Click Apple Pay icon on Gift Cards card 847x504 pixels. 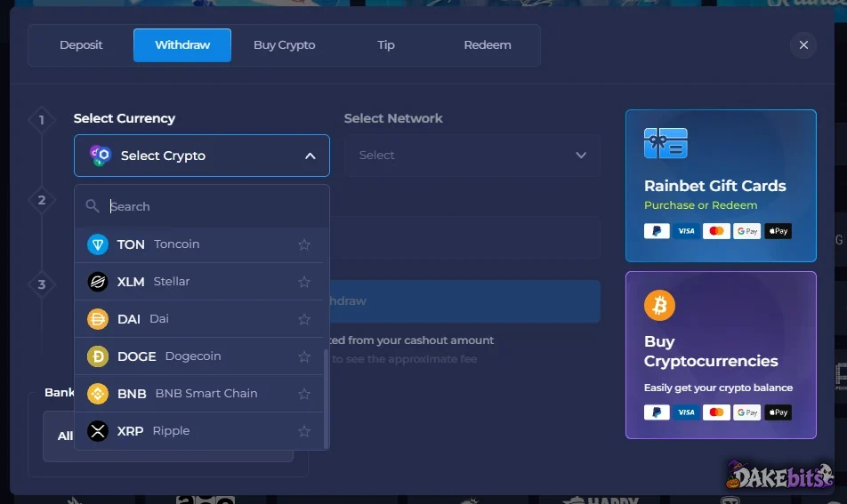[778, 231]
